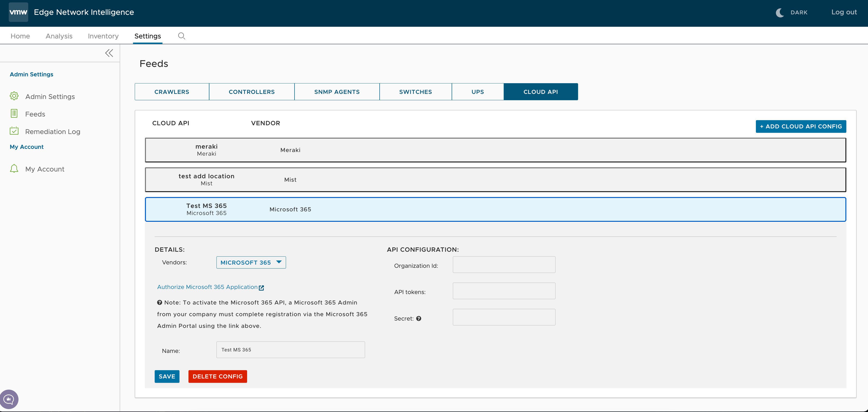
Task: Click the My Account bell icon
Action: coord(14,169)
